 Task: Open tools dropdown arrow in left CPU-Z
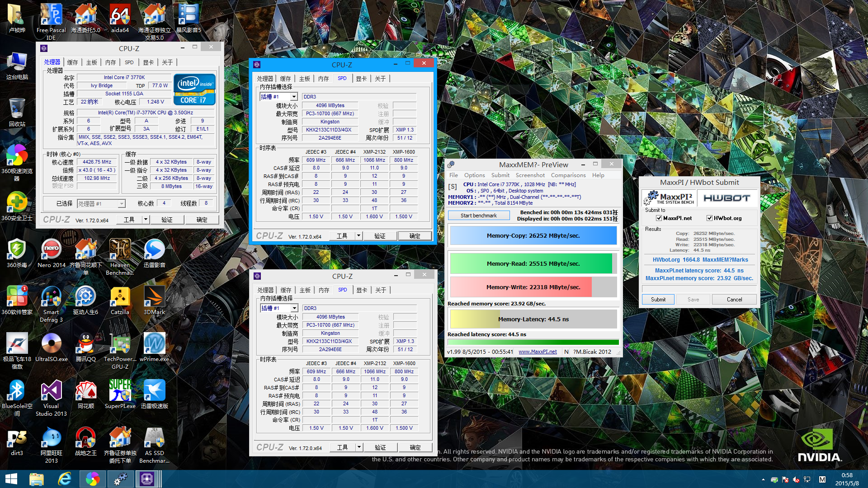coord(146,220)
